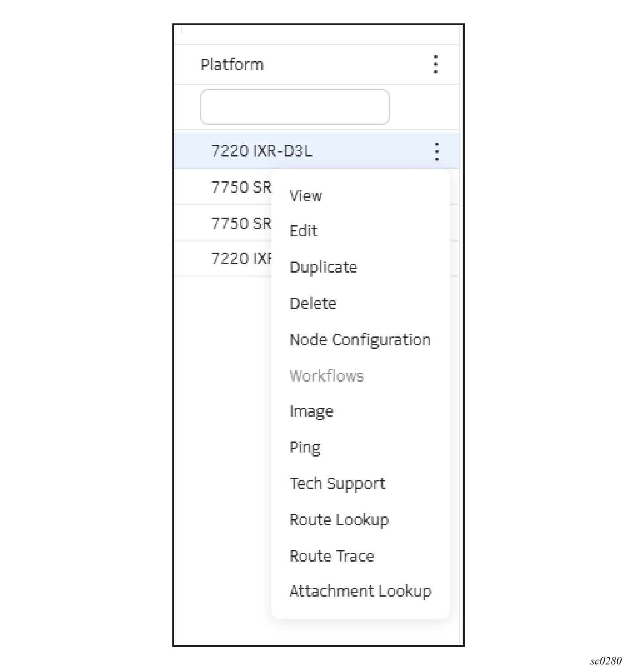This screenshot has height=672, width=631.
Task: Pick Delete in the context menu
Action: (313, 304)
